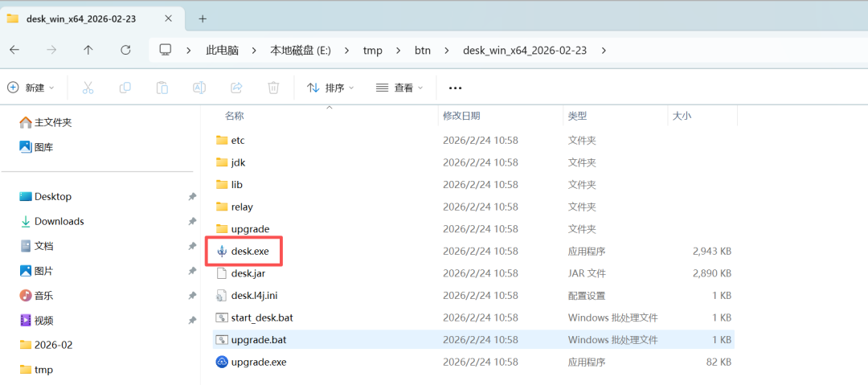Select the etc folder icon

(222, 140)
